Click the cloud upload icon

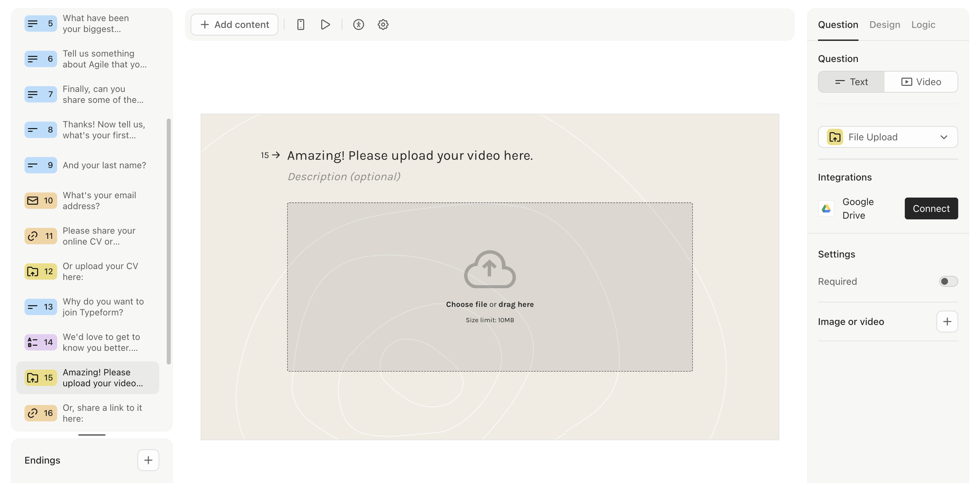pyautogui.click(x=490, y=269)
